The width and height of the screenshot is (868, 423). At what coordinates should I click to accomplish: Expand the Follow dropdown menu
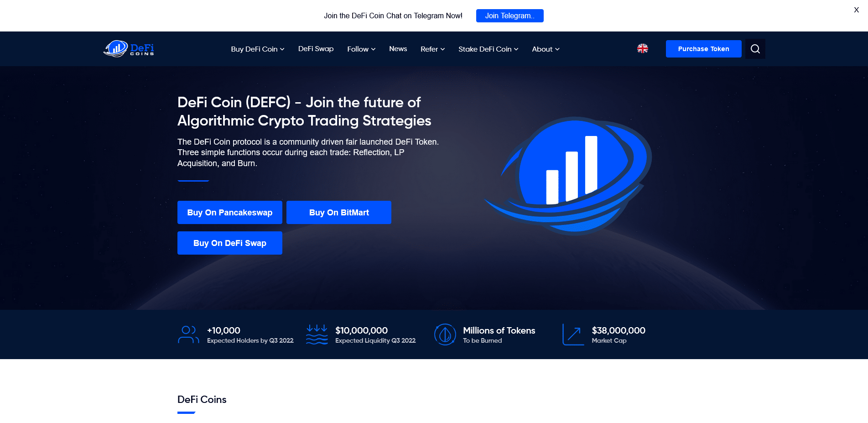coord(361,49)
